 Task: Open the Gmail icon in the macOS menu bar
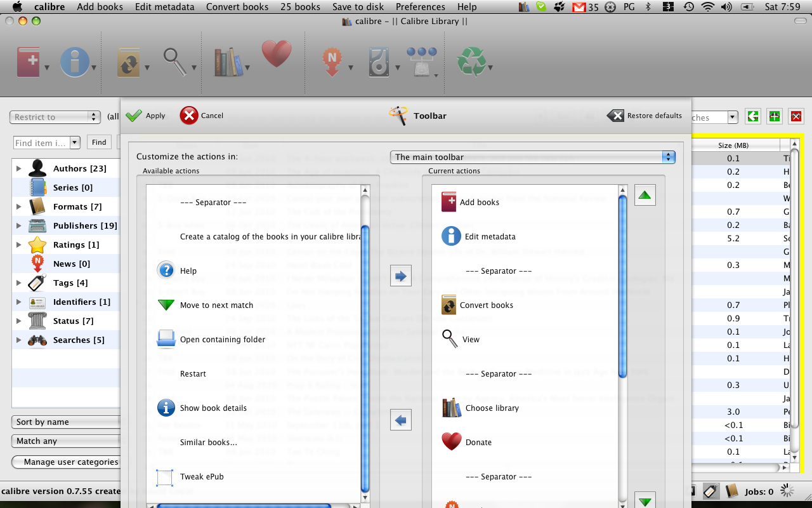tap(579, 7)
